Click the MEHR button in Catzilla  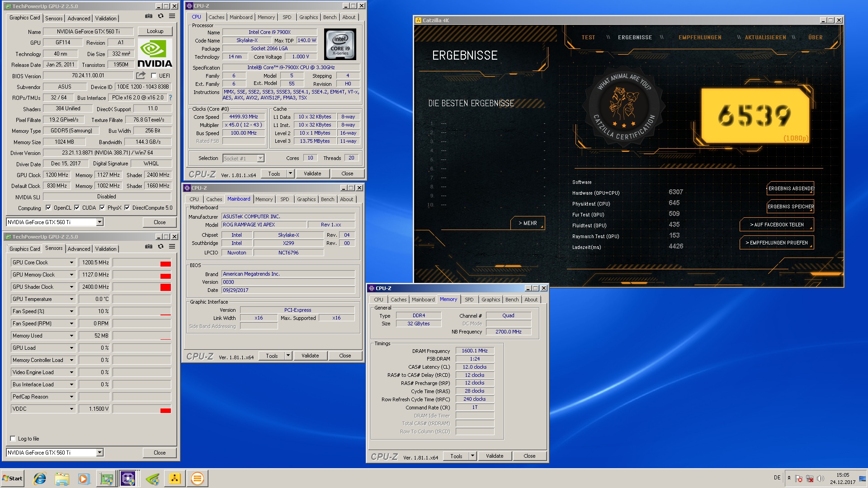pyautogui.click(x=528, y=223)
